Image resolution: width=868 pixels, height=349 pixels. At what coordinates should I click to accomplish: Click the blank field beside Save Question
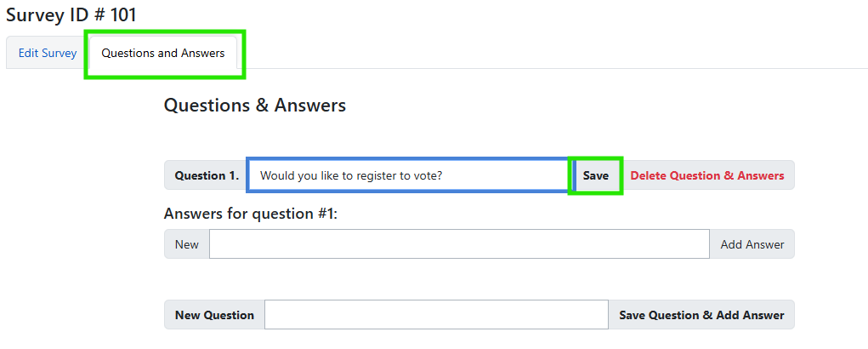(x=436, y=315)
